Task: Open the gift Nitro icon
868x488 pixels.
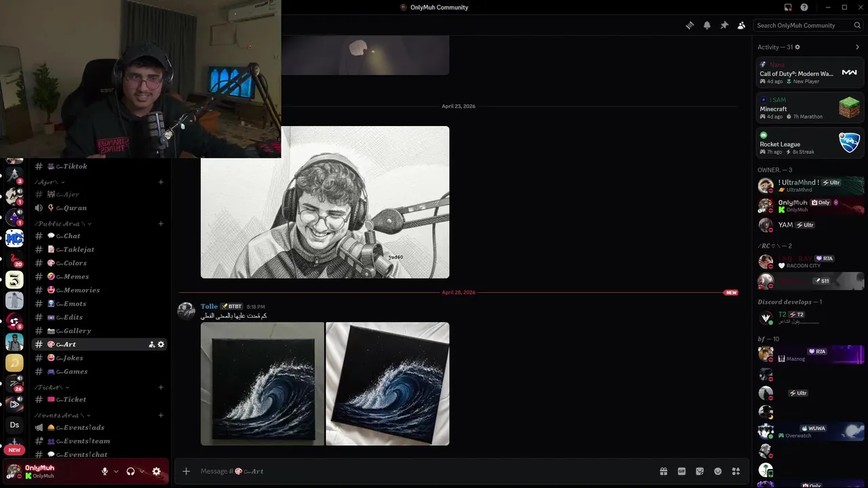Action: (x=663, y=471)
